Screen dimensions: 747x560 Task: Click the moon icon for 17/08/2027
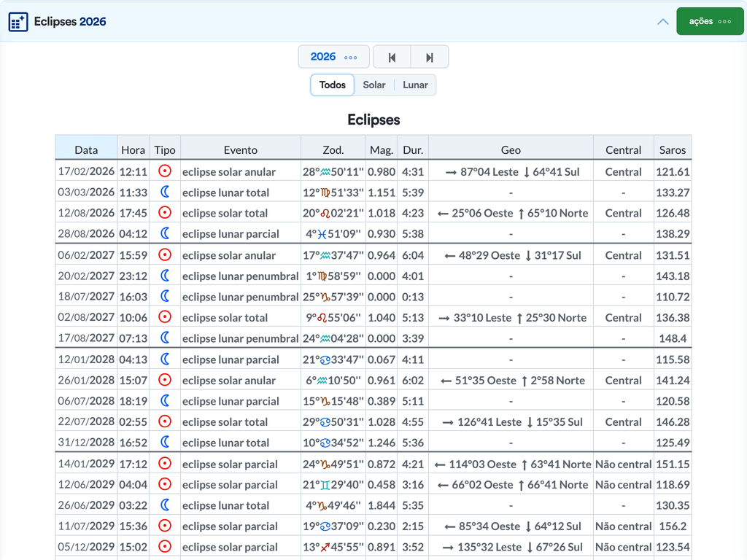pyautogui.click(x=165, y=338)
